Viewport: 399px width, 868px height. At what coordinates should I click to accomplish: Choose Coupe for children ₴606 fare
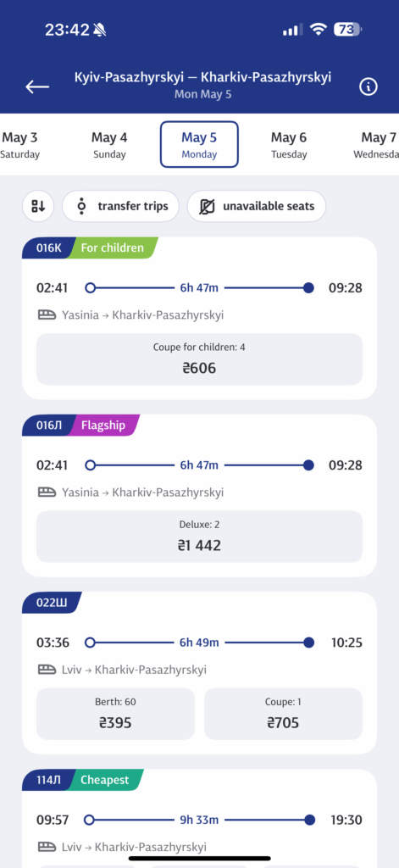point(199,359)
